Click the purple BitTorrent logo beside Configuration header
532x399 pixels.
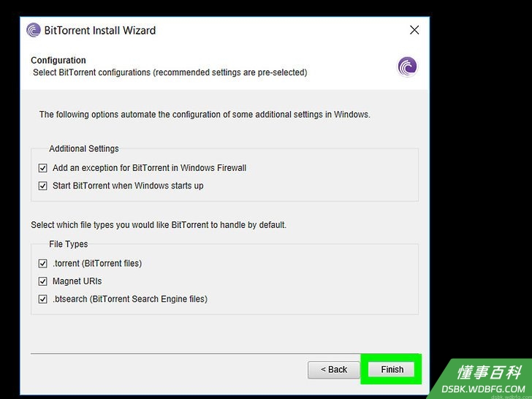pyautogui.click(x=408, y=66)
